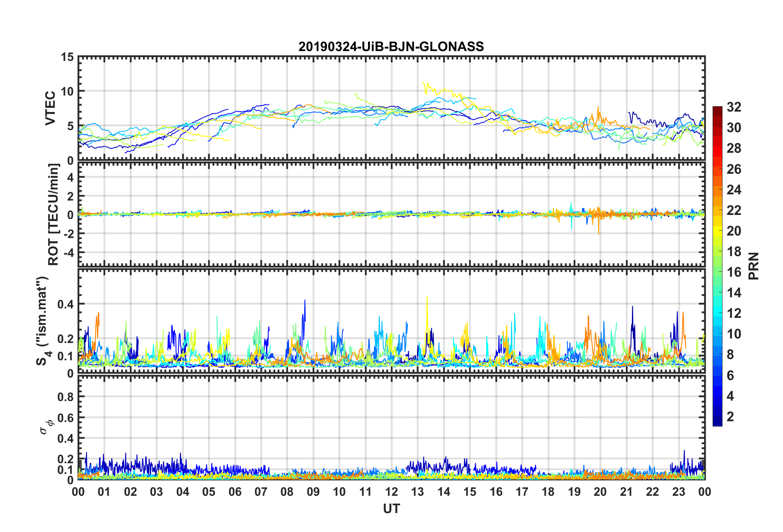Click x-axis tick label 19
Viewport: 783px width, 532px height.
coord(574,492)
